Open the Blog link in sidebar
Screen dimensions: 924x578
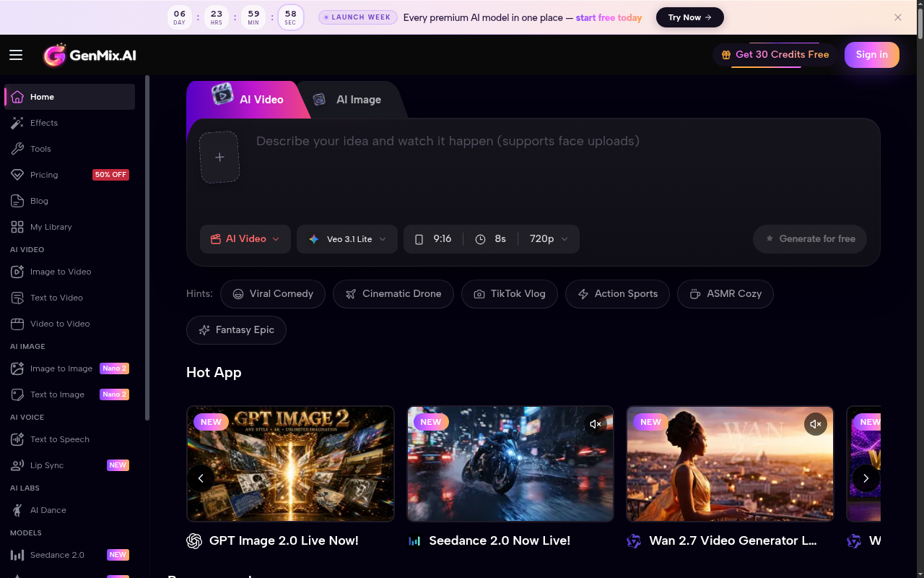(69, 201)
